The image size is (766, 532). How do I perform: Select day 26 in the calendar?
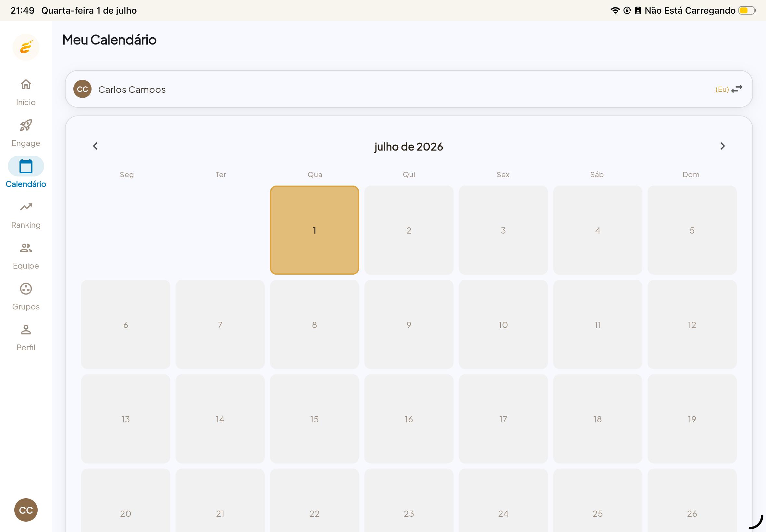coord(692,500)
